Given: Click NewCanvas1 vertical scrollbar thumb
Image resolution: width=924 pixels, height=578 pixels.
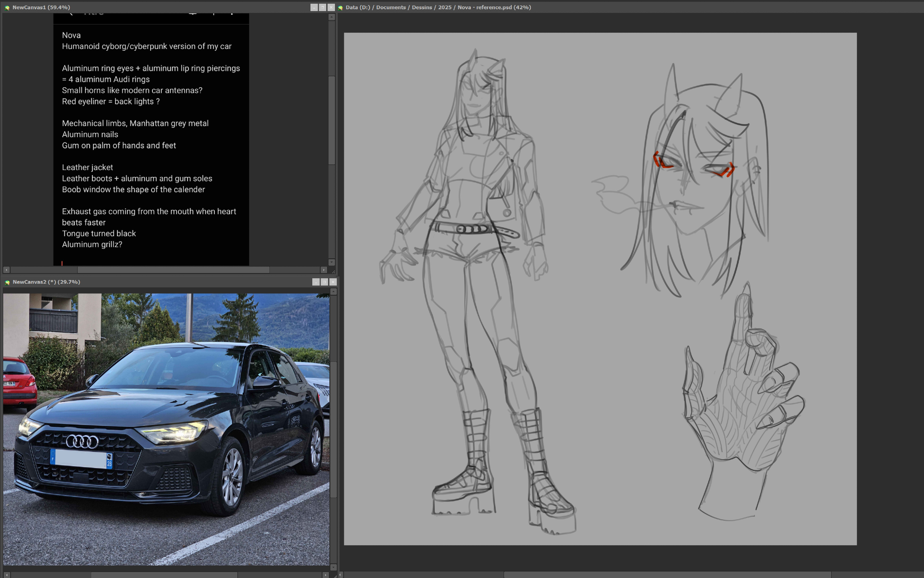Looking at the screenshot, I should [x=331, y=120].
